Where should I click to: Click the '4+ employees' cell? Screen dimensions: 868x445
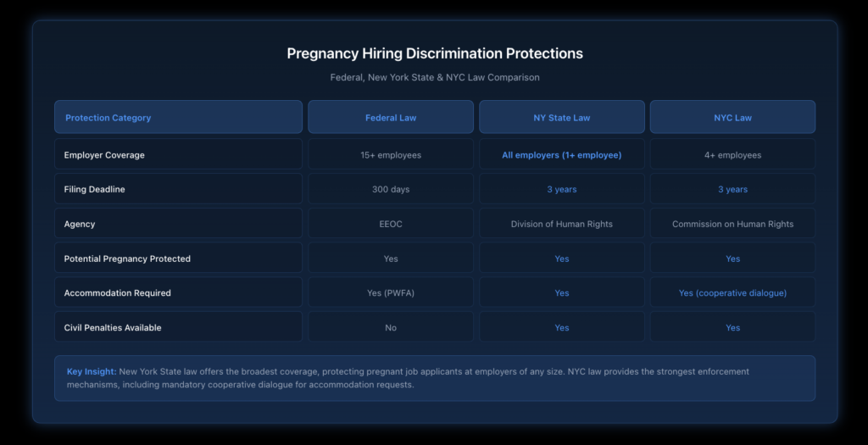coord(732,154)
